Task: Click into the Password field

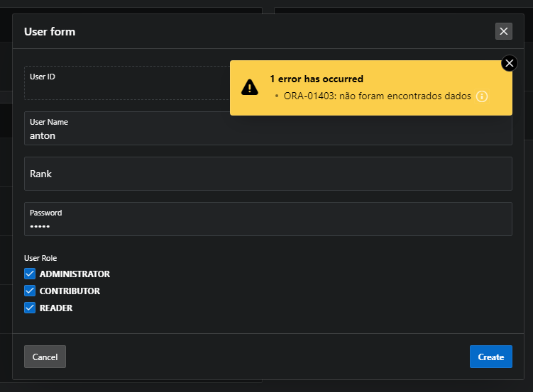Action: coord(268,225)
